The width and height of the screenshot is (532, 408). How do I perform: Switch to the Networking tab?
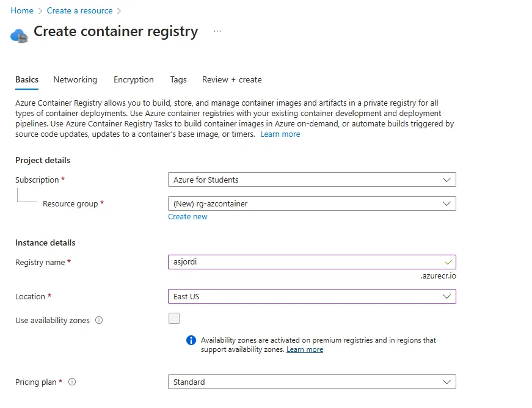[x=75, y=79]
